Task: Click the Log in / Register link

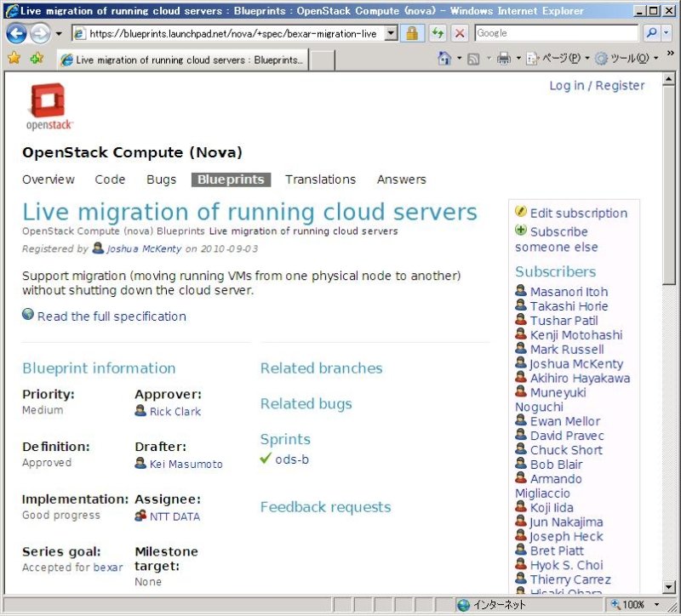Action: pyautogui.click(x=597, y=86)
